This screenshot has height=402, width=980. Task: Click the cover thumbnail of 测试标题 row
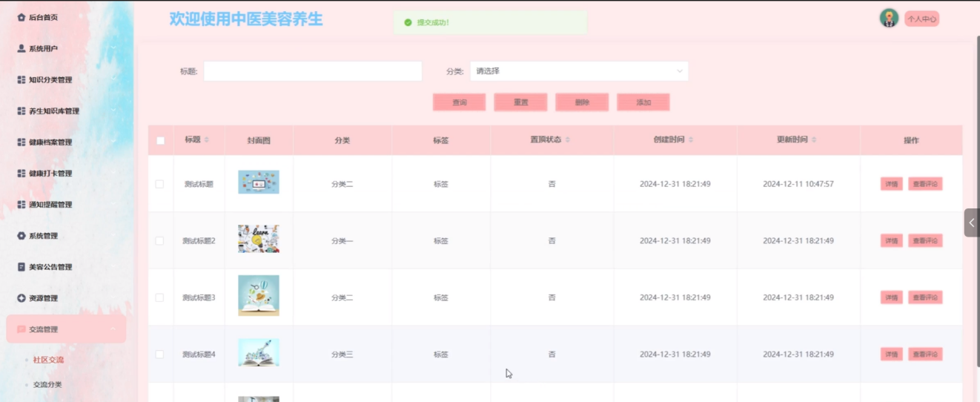(x=259, y=182)
